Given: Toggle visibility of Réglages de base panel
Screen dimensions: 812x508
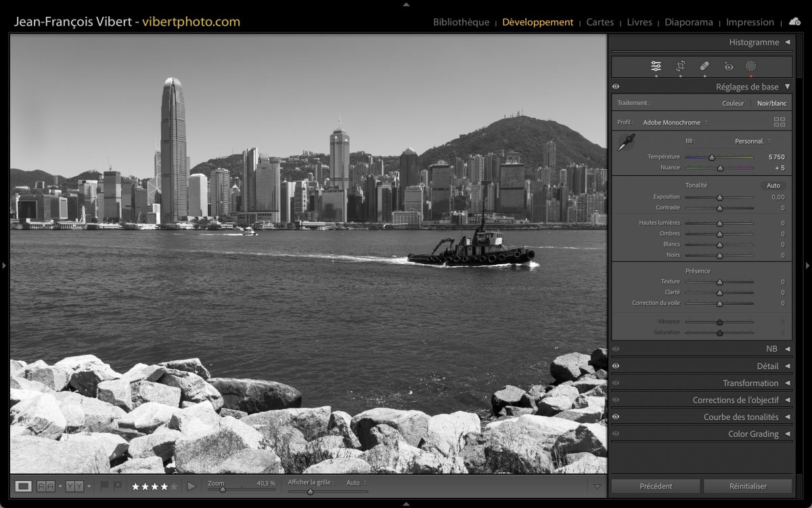Looking at the screenshot, I should (x=616, y=87).
